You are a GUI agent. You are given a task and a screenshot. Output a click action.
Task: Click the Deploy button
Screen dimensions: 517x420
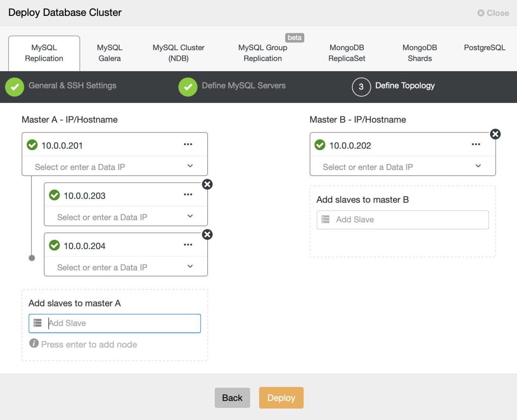pos(281,397)
